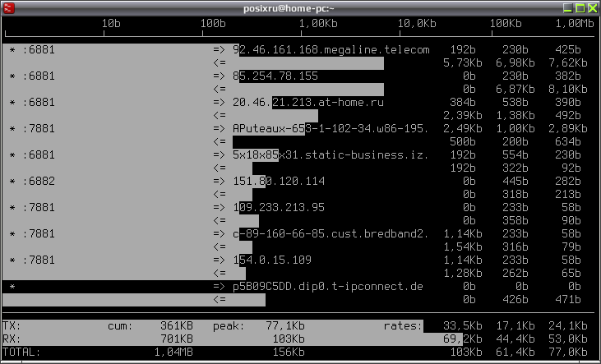Minimize the posixru@home-pc terminal window

[568, 8]
